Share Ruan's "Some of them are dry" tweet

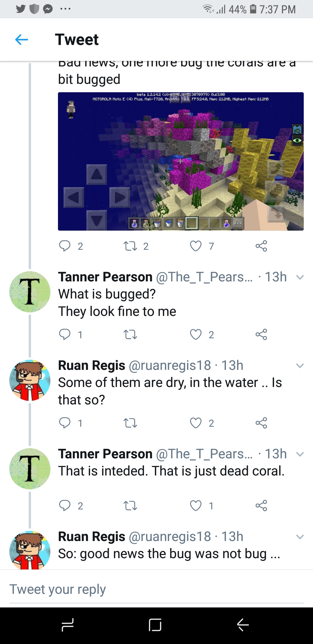pyautogui.click(x=261, y=423)
